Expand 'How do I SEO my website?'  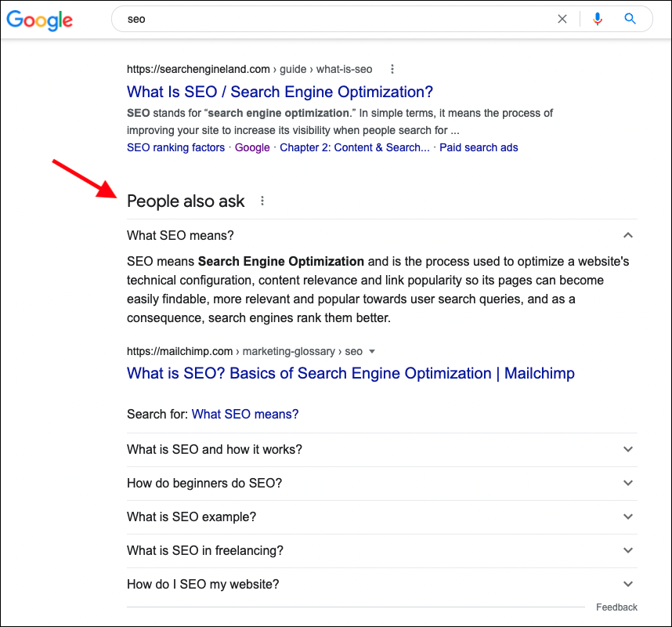[x=382, y=584]
